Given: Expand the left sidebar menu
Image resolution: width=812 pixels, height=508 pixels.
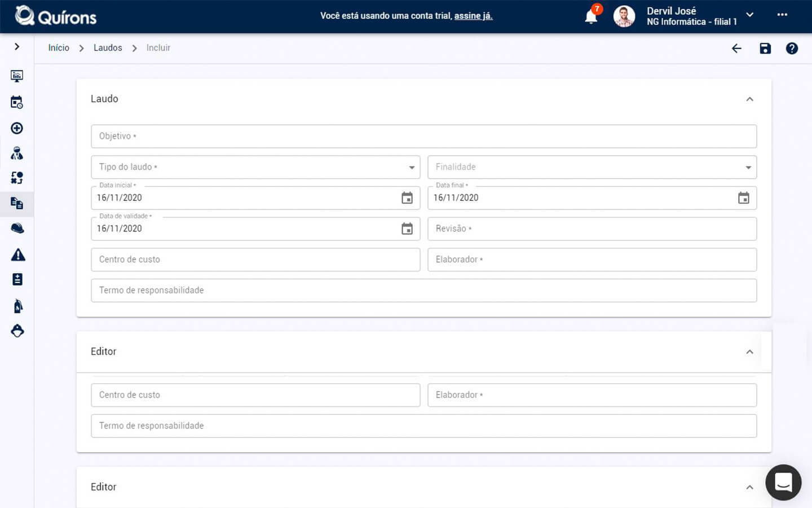Looking at the screenshot, I should pos(17,47).
